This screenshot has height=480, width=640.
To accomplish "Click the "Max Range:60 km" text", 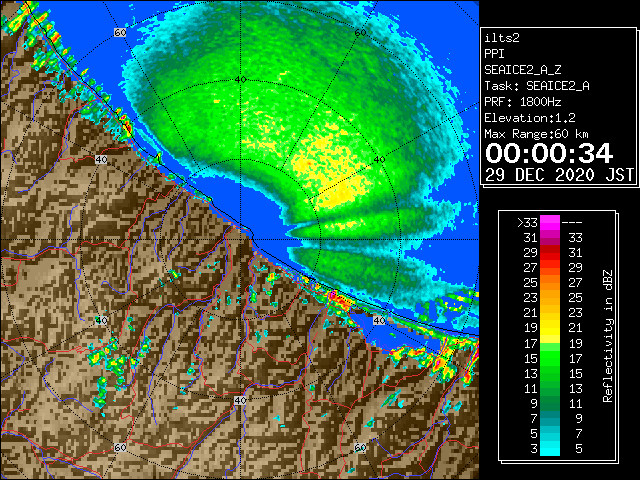I will pos(536,134).
